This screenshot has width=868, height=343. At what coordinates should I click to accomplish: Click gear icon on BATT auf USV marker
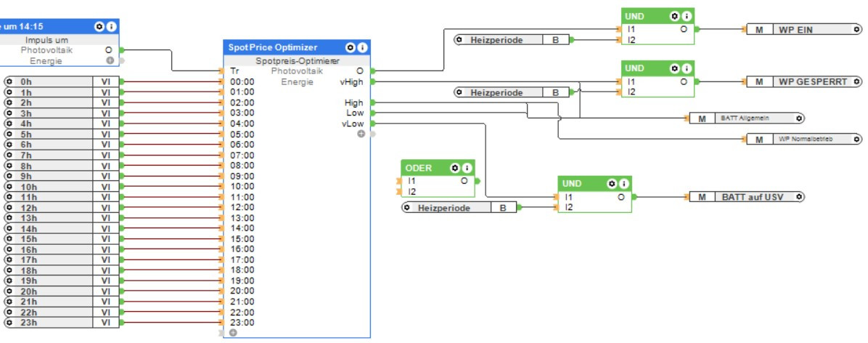[x=799, y=197]
